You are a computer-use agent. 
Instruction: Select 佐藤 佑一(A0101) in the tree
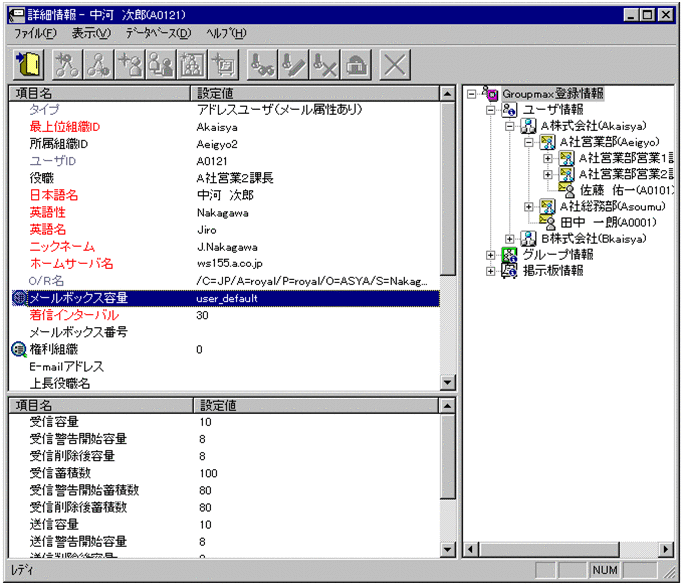tap(626, 190)
